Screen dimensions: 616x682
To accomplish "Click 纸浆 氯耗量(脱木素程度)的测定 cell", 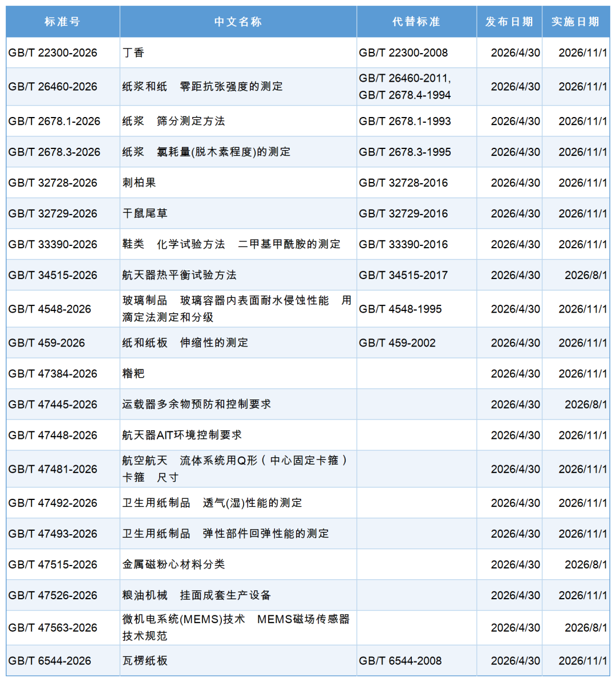I will [238, 152].
